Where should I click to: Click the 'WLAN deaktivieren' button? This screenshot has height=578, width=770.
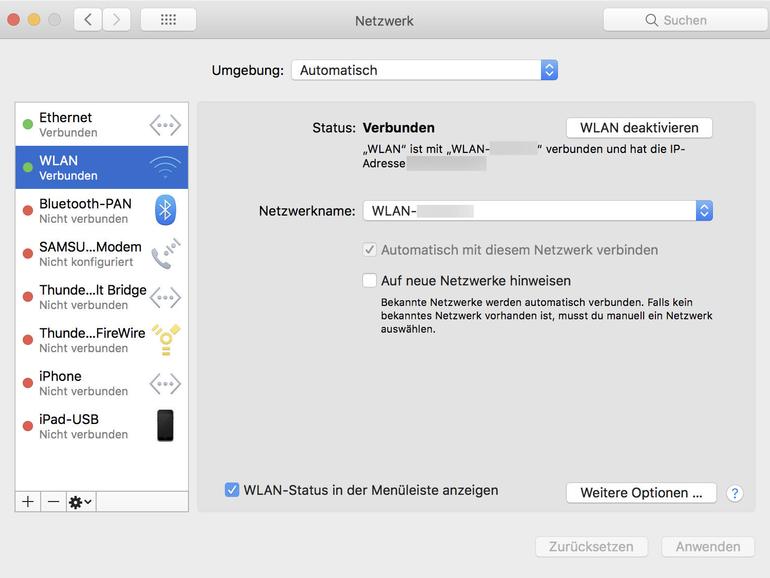639,128
